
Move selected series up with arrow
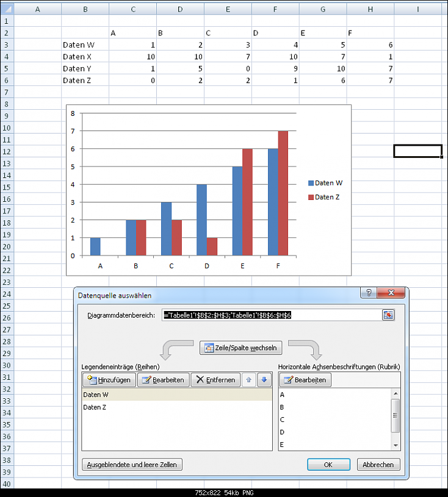coord(248,380)
